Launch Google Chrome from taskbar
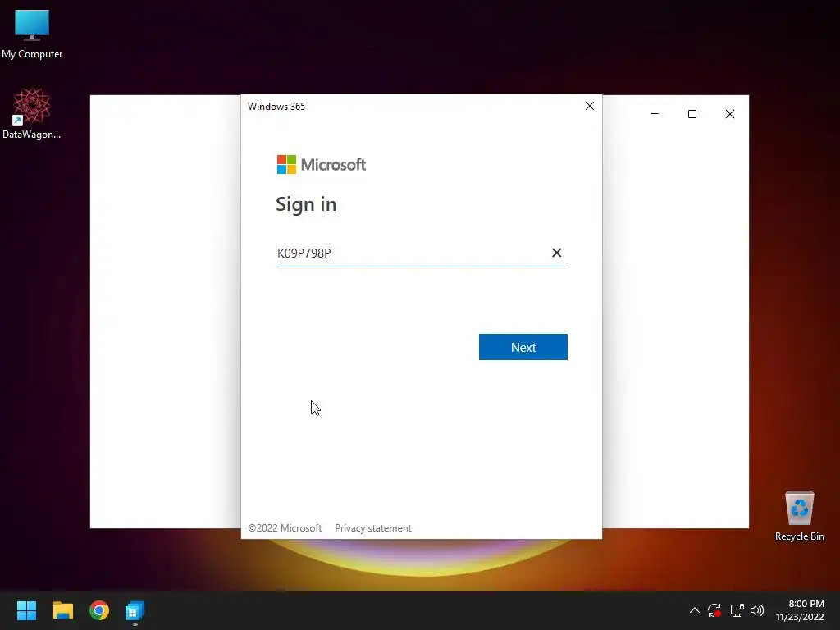Screen dimensions: 840x630 (99, 610)
